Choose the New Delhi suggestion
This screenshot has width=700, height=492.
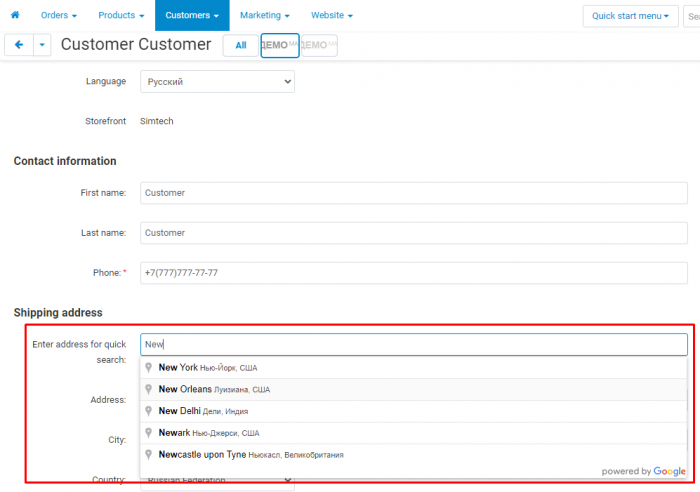(413, 411)
